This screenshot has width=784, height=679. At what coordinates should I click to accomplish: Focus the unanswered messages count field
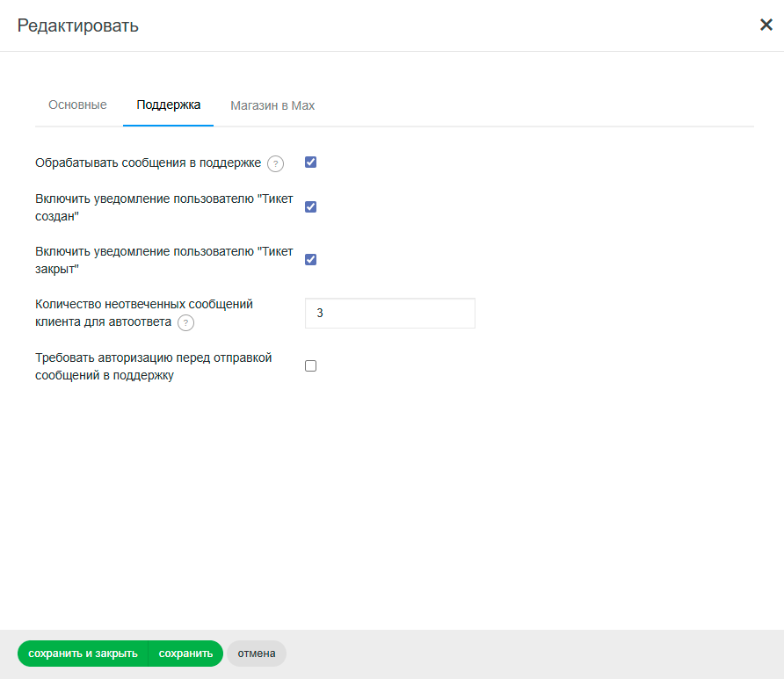(389, 314)
